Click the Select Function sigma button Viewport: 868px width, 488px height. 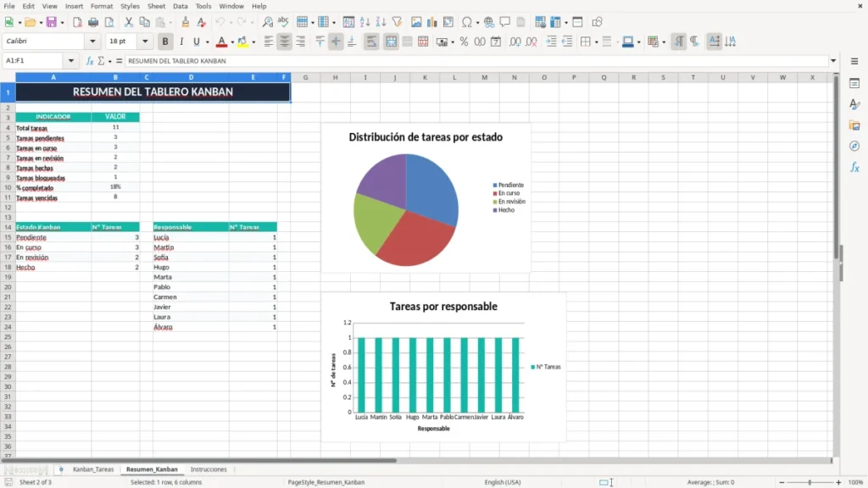tap(101, 61)
